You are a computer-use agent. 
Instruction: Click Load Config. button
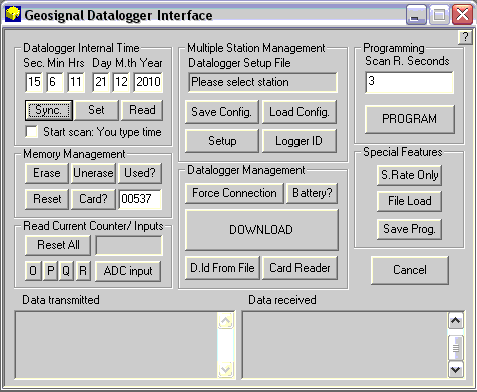pyautogui.click(x=299, y=112)
